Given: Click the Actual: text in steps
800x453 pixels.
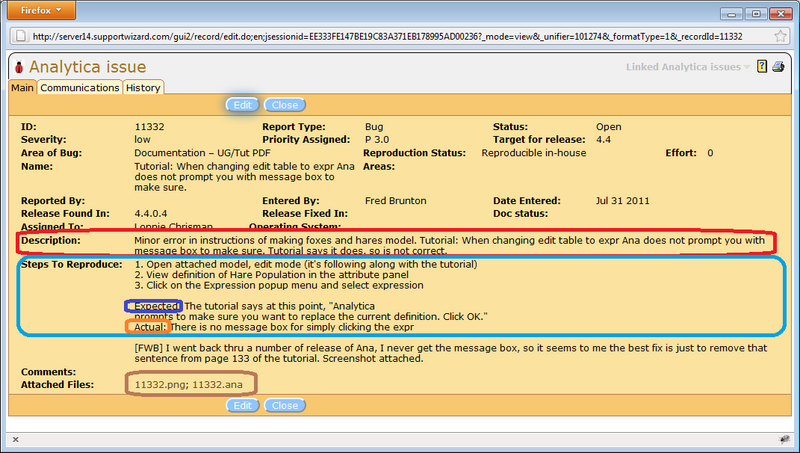Looking at the screenshot, I should coord(151,327).
